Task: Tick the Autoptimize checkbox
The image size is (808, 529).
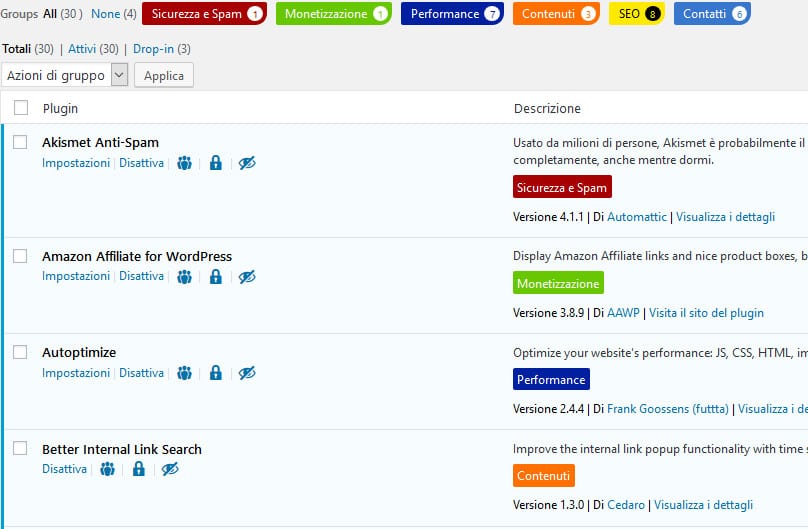Action: point(20,352)
